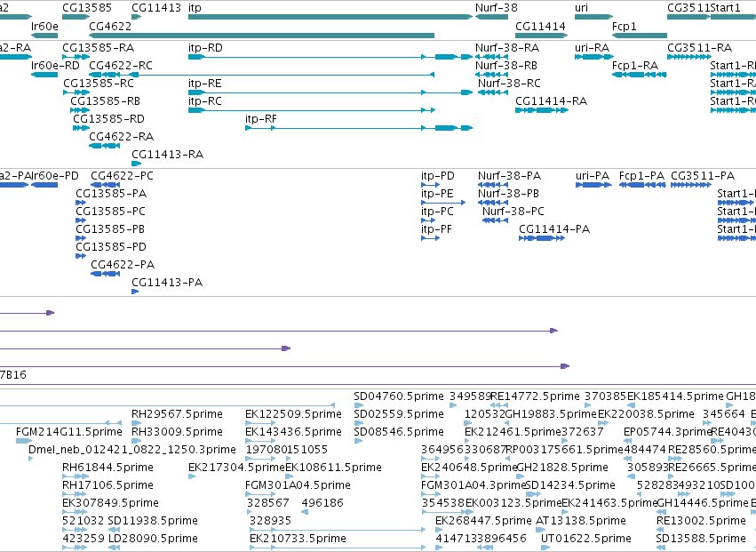Click the EK143436.5prime EST label
Viewport: 756px width, 552px height.
(x=294, y=432)
